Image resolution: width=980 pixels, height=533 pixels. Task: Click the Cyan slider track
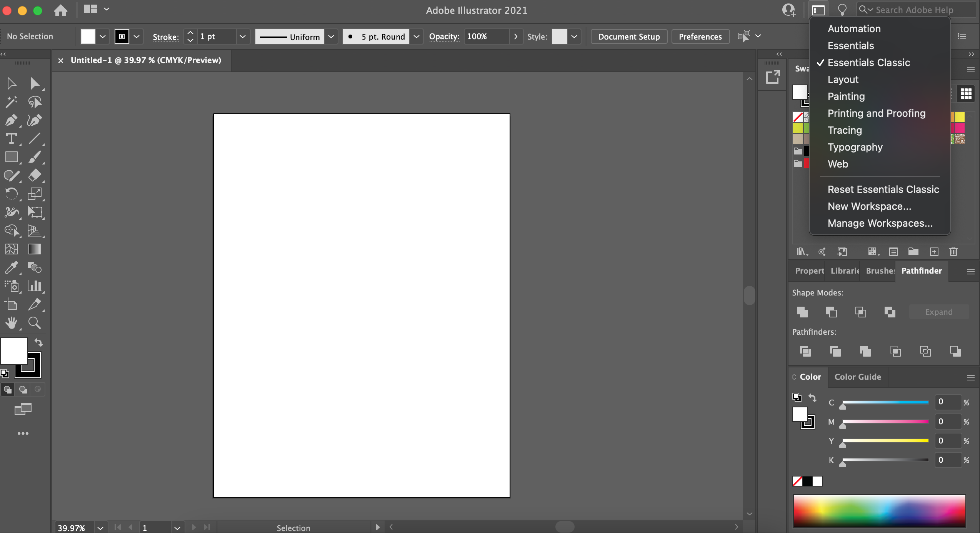coord(885,402)
